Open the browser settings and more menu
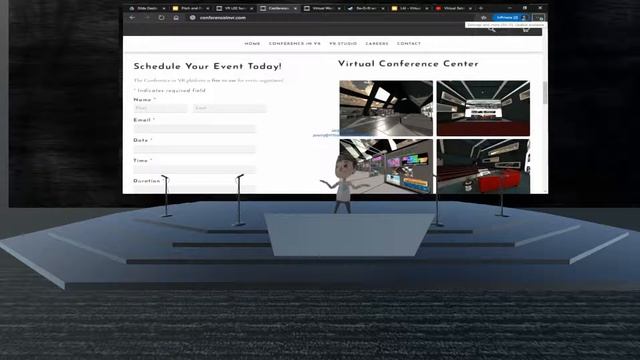The image size is (640, 360). point(540,18)
